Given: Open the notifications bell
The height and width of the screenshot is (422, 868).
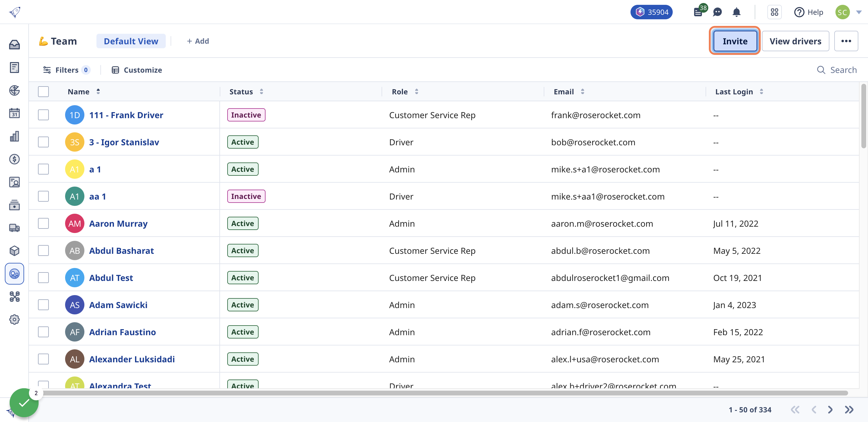Looking at the screenshot, I should point(737,12).
